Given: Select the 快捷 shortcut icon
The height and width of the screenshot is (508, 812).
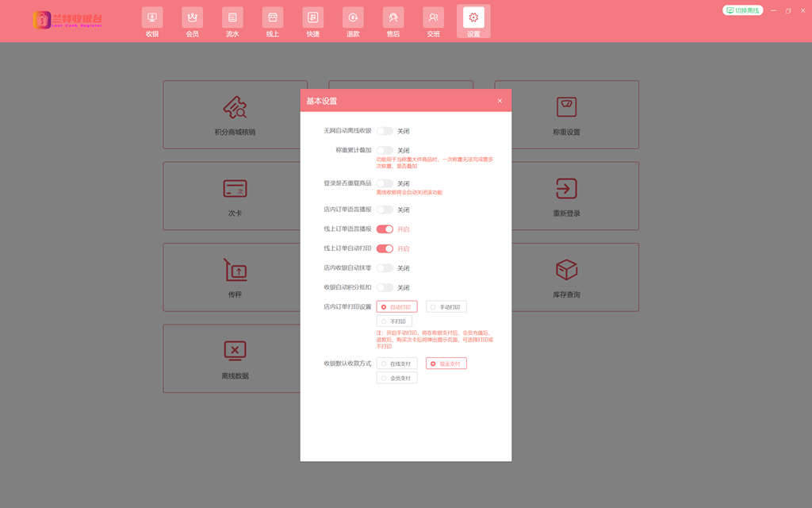Looking at the screenshot, I should (x=313, y=21).
